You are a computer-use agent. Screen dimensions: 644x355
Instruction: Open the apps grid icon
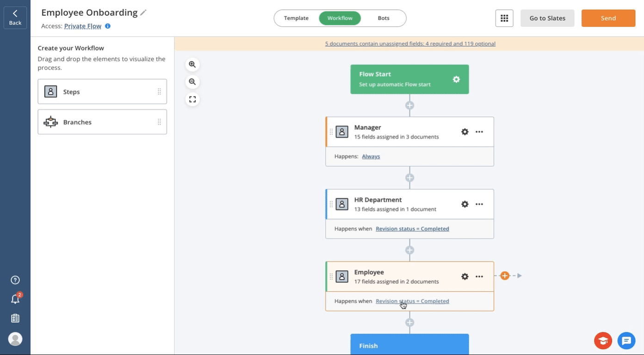pos(504,18)
